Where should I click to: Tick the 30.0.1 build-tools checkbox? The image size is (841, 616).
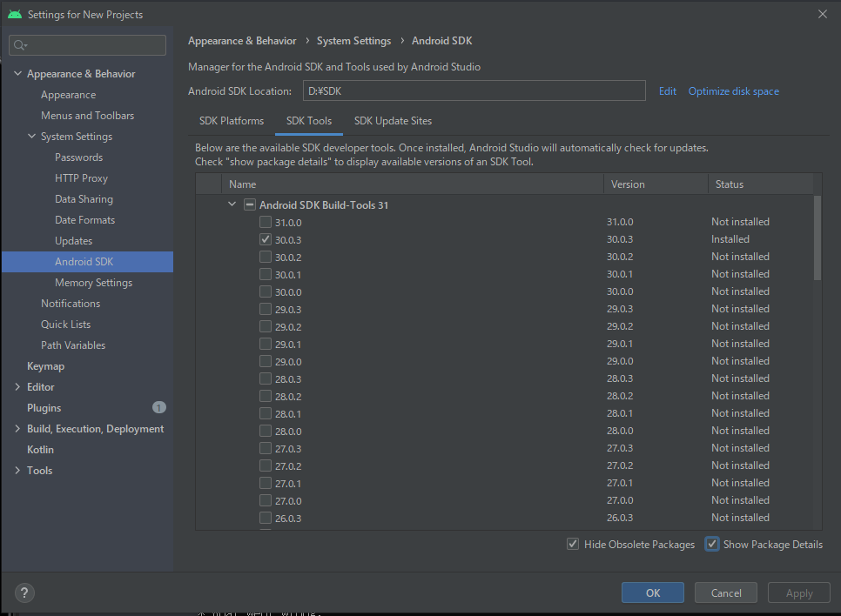point(266,274)
